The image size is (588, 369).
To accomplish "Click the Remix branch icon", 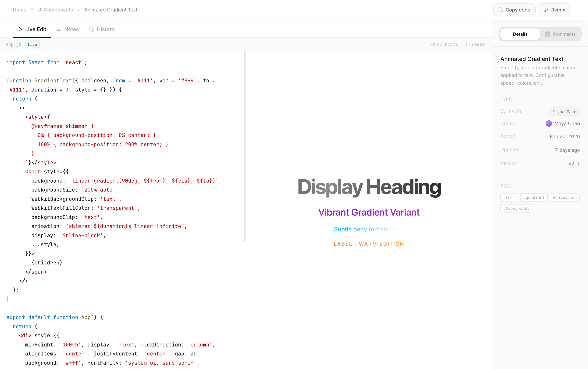I will (x=546, y=10).
